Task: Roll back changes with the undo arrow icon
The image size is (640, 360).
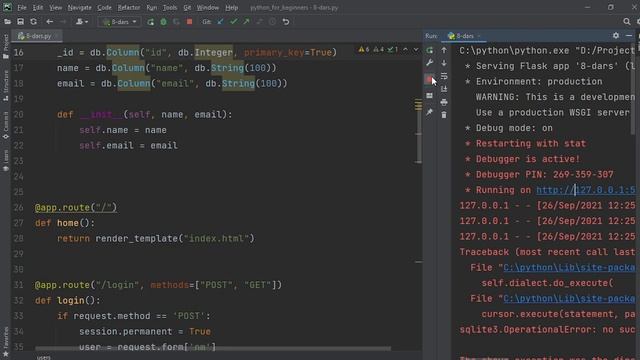Action: (x=286, y=22)
